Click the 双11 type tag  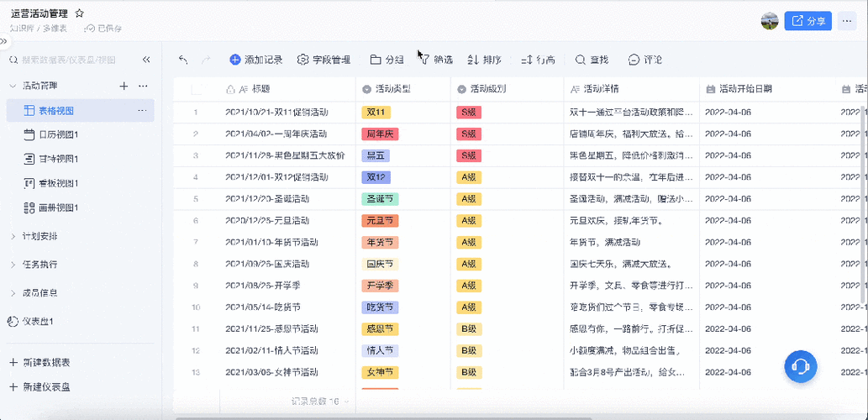376,113
